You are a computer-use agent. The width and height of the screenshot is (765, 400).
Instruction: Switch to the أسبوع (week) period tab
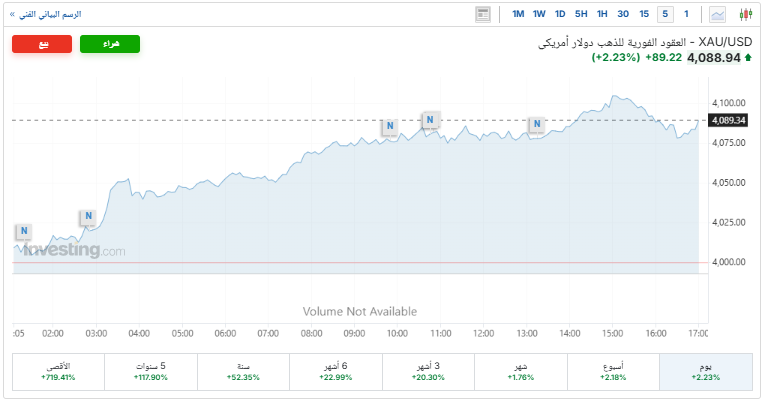612,371
